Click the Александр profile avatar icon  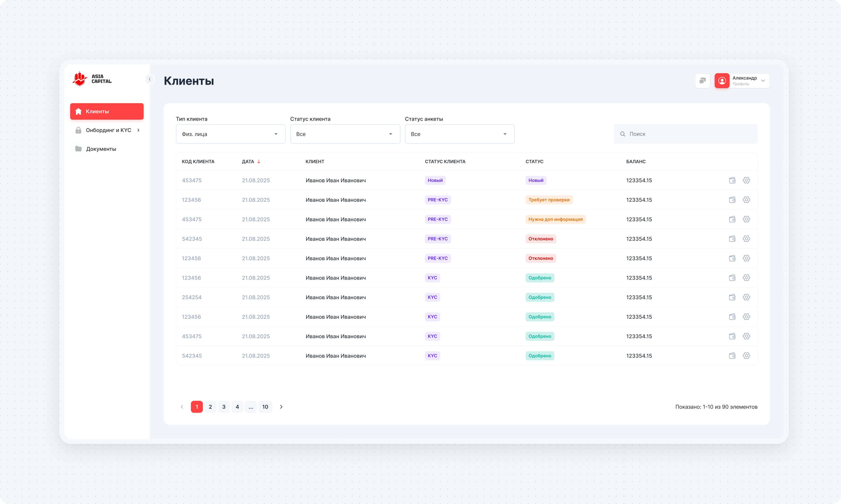pos(722,81)
